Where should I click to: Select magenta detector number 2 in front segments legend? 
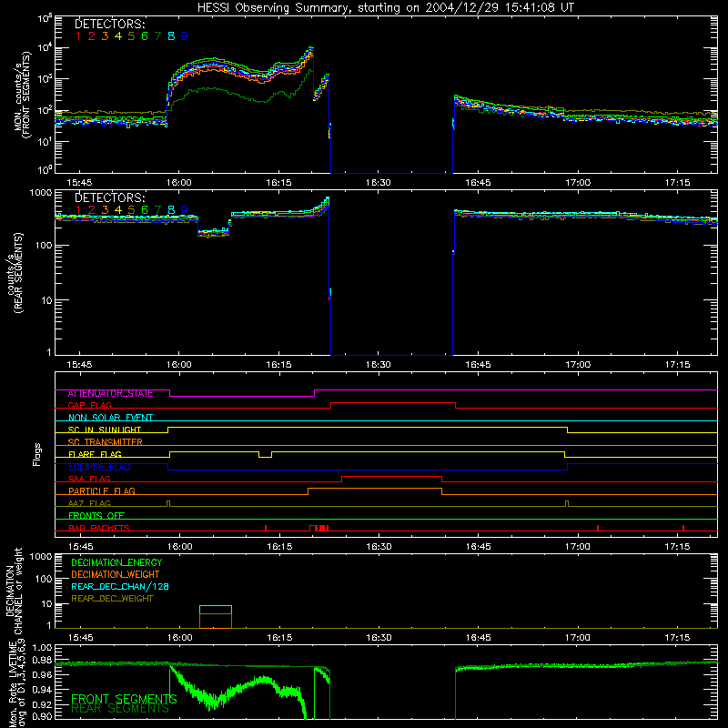click(92, 36)
